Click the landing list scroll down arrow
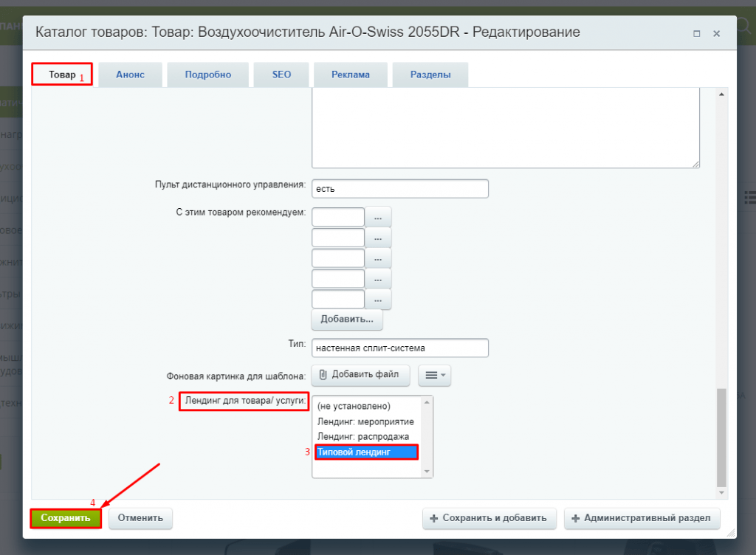 pos(426,471)
